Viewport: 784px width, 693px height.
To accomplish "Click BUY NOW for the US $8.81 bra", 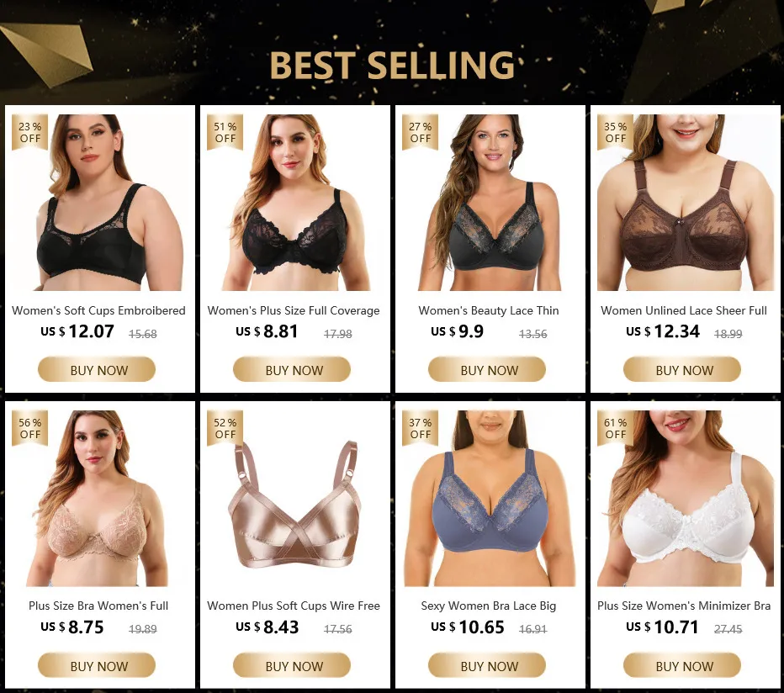I will tap(292, 369).
